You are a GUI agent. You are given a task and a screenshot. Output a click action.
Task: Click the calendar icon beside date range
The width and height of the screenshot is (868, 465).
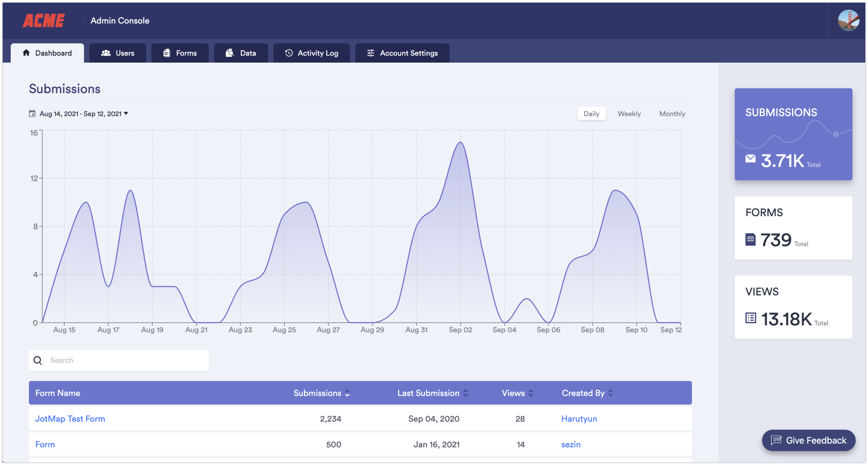tap(32, 114)
